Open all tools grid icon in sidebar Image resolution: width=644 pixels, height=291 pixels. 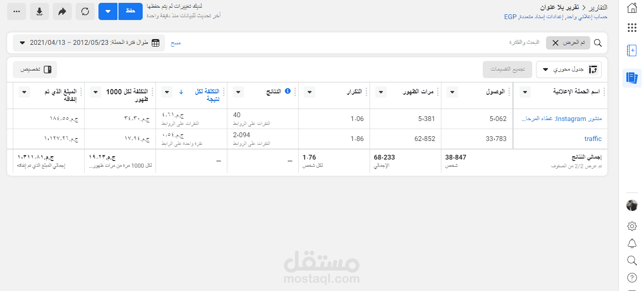(632, 28)
